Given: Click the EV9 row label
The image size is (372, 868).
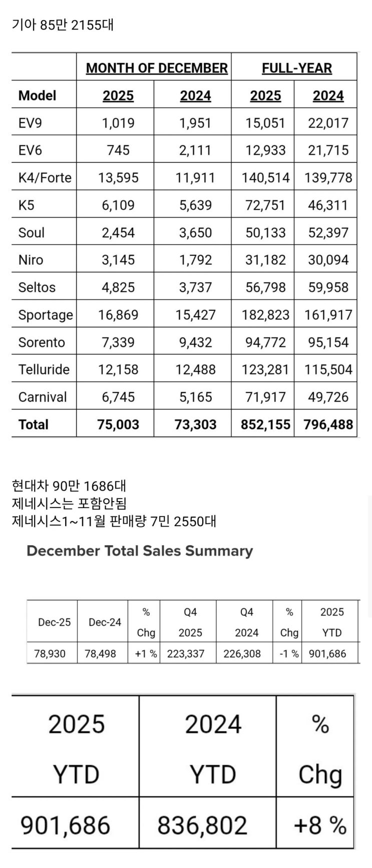Looking at the screenshot, I should pyautogui.click(x=30, y=123).
